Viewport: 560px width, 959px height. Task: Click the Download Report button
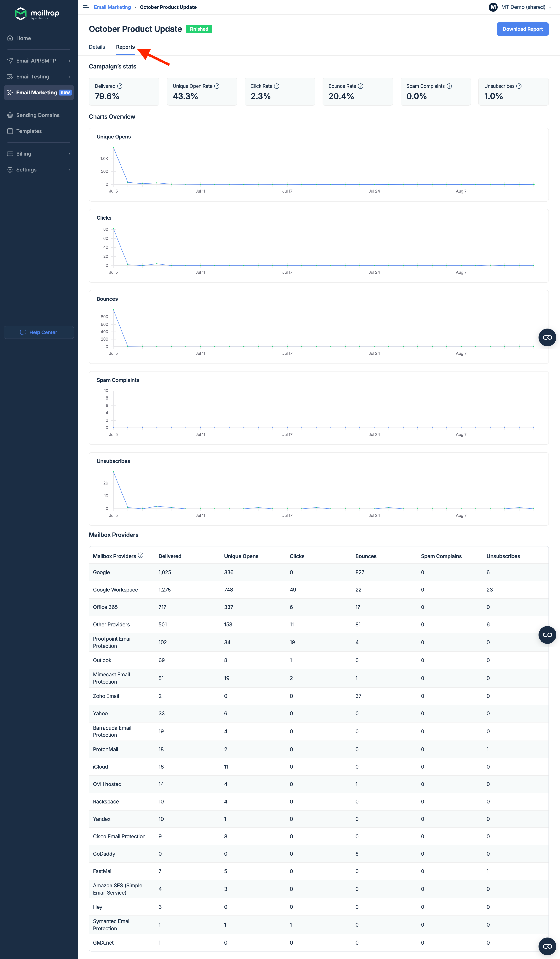pos(522,29)
